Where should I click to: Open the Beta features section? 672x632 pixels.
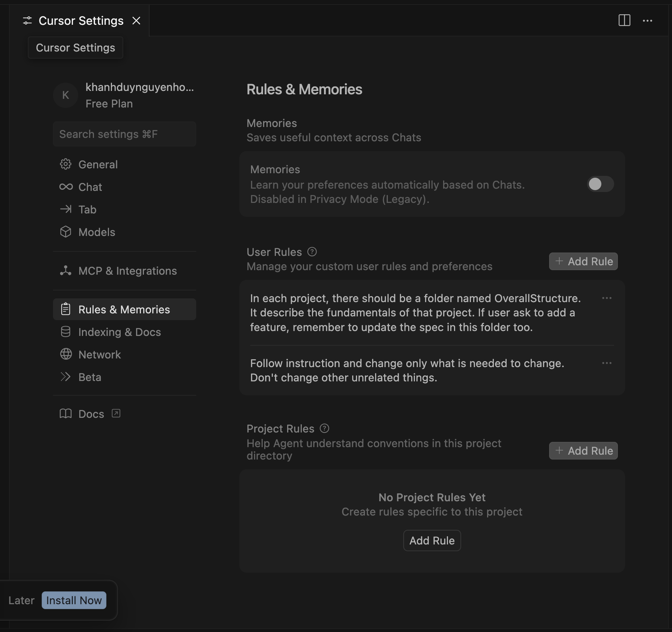coord(89,377)
